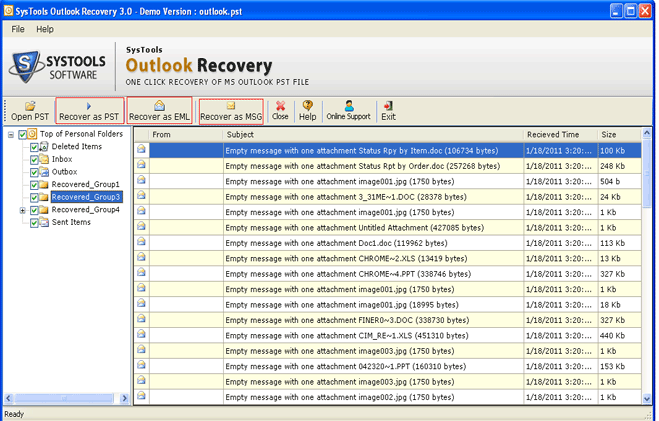This screenshot has height=421, width=659.
Task: Toggle the Outbox checkbox
Action: click(x=34, y=172)
